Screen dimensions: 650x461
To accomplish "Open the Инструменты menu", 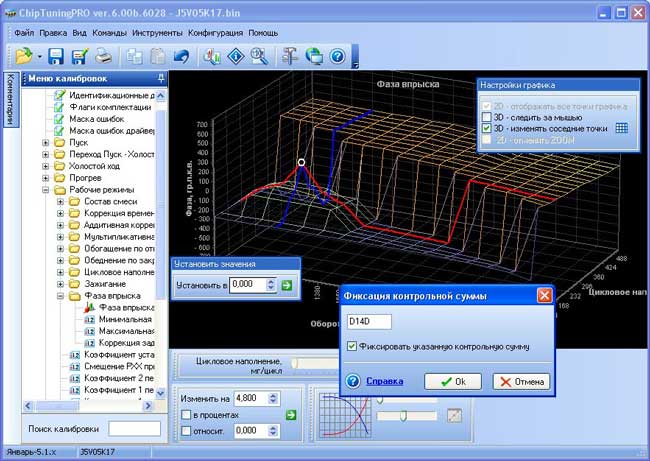I will point(156,33).
